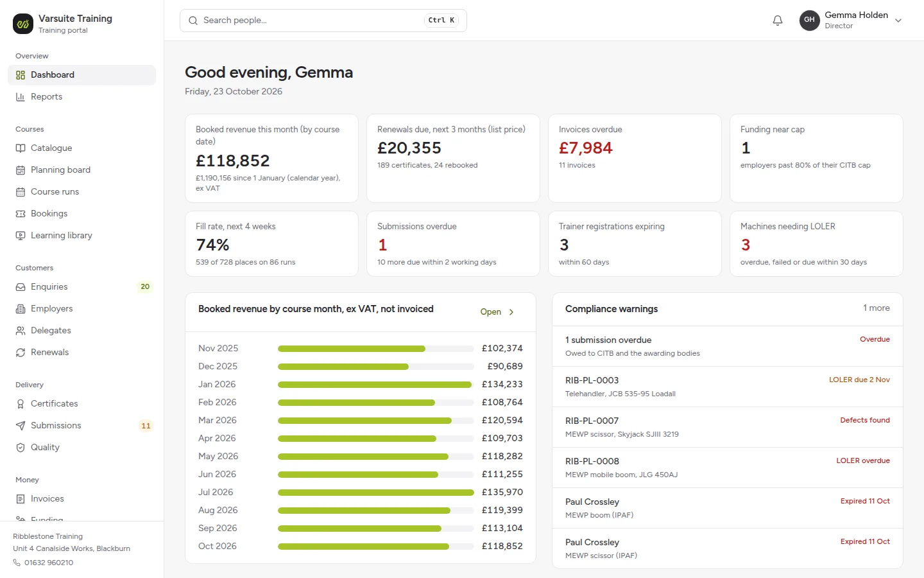Click the Catalogue book icon
Image resolution: width=924 pixels, height=578 pixels.
click(21, 148)
